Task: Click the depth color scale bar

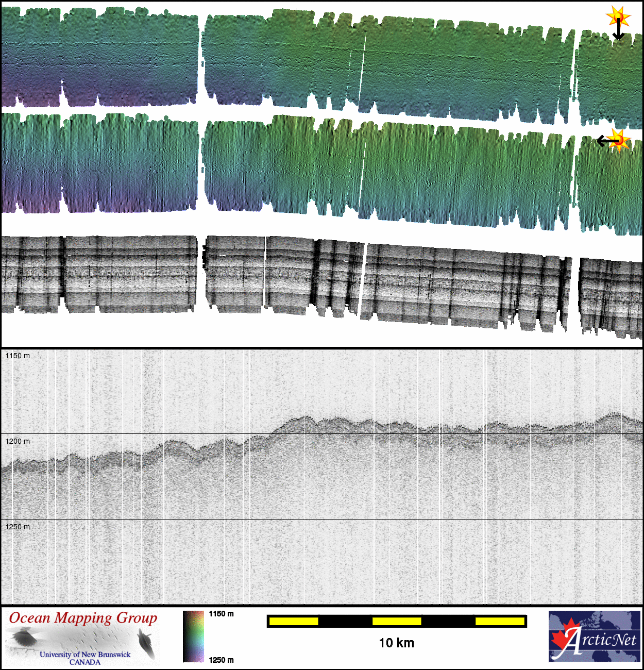Action: pos(193,636)
